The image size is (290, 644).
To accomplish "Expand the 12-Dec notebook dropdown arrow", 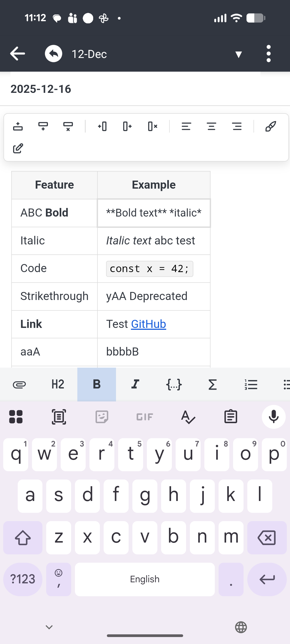I will [238, 54].
